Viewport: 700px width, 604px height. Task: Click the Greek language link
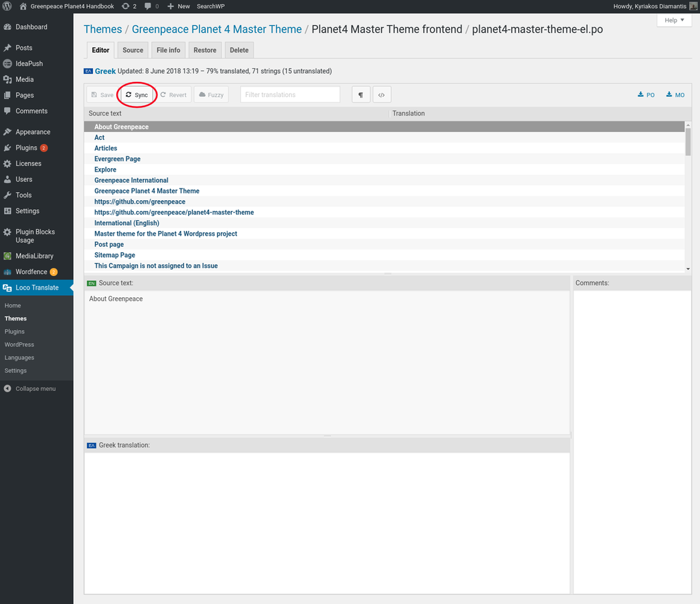tap(105, 71)
